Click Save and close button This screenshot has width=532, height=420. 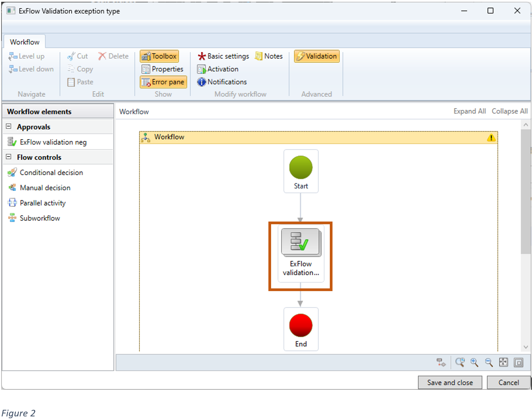click(450, 383)
